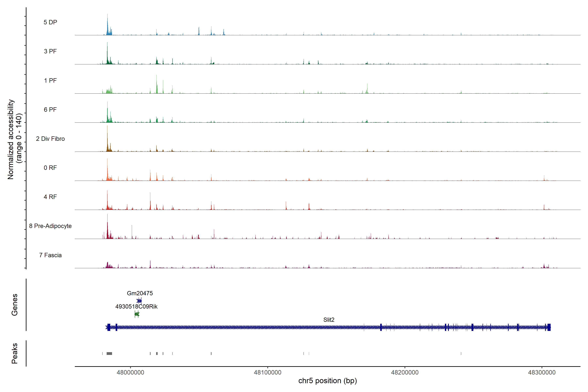Click the 8 Pre-Adipocyte label
588x392 pixels.
tap(50, 226)
